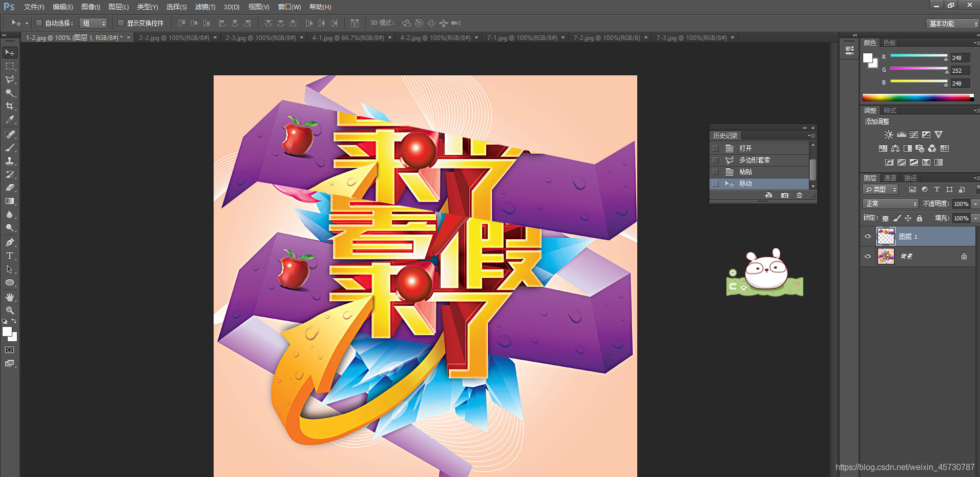Select the Gradient tool
The image size is (980, 477).
tap(10, 201)
